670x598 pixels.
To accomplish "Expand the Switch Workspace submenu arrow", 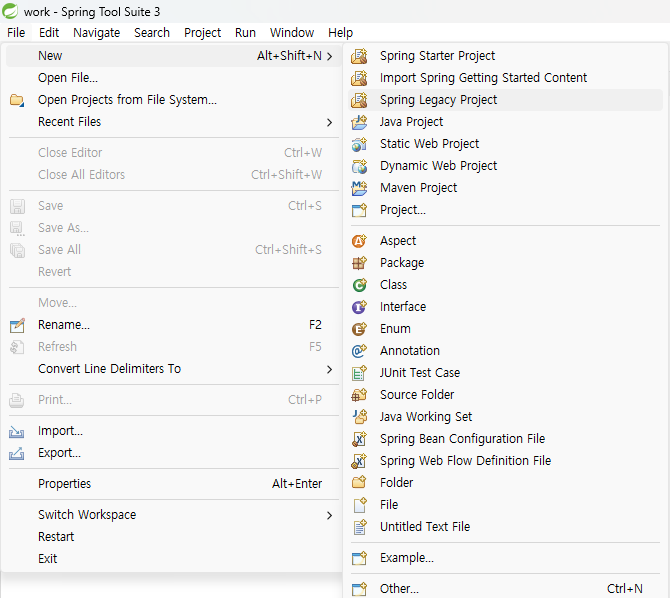I will coord(329,516).
